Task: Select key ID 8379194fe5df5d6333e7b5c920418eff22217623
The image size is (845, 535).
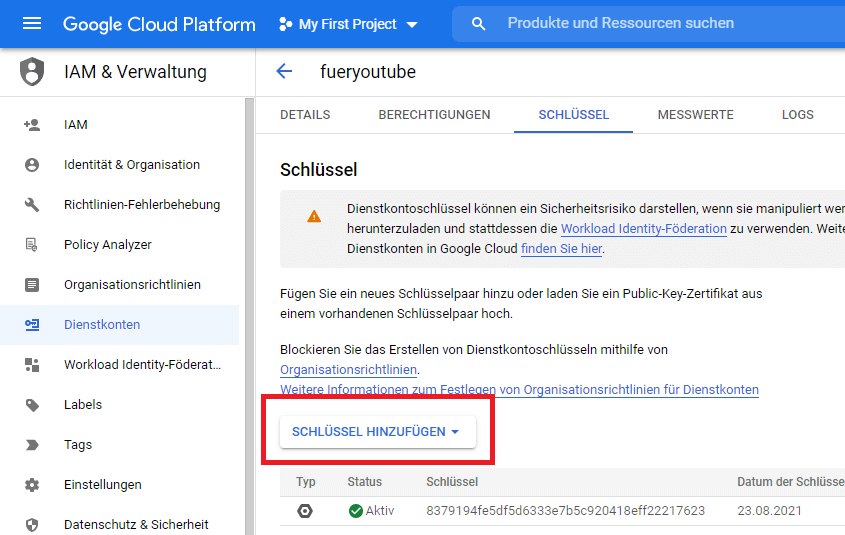Action: pos(565,511)
